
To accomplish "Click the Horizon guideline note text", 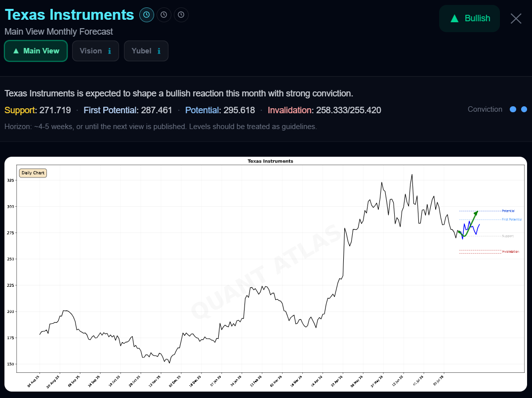I will [161, 127].
